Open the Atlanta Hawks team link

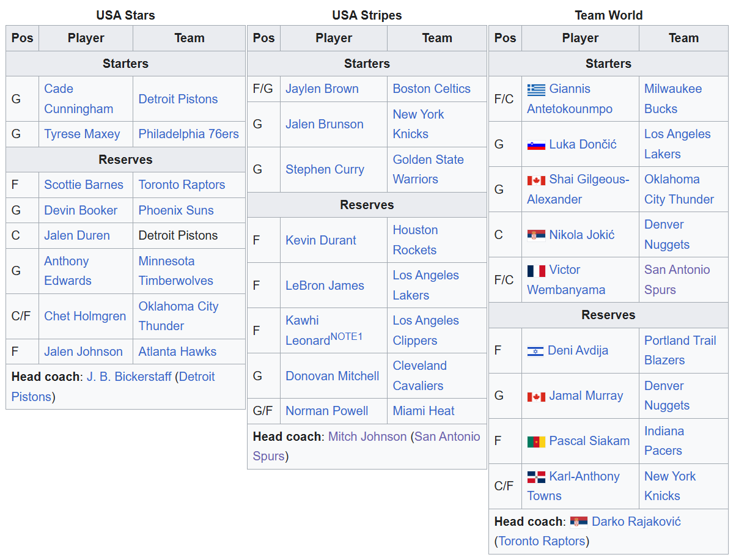point(177,352)
